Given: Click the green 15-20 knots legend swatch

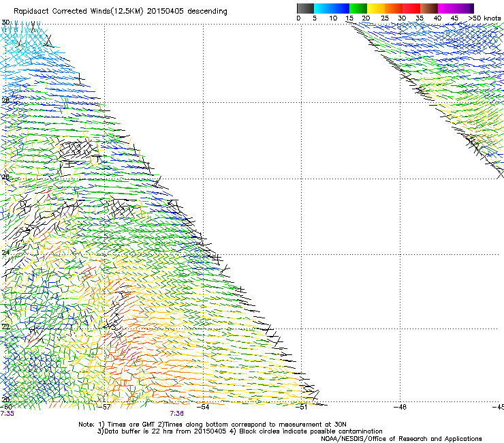Looking at the screenshot, I should point(358,8).
